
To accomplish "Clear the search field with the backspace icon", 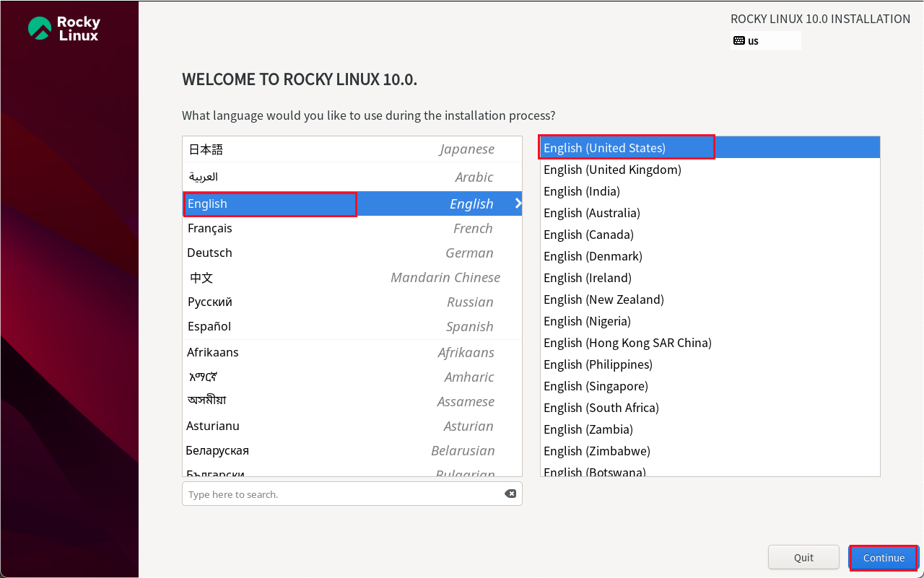I will tap(510, 494).
